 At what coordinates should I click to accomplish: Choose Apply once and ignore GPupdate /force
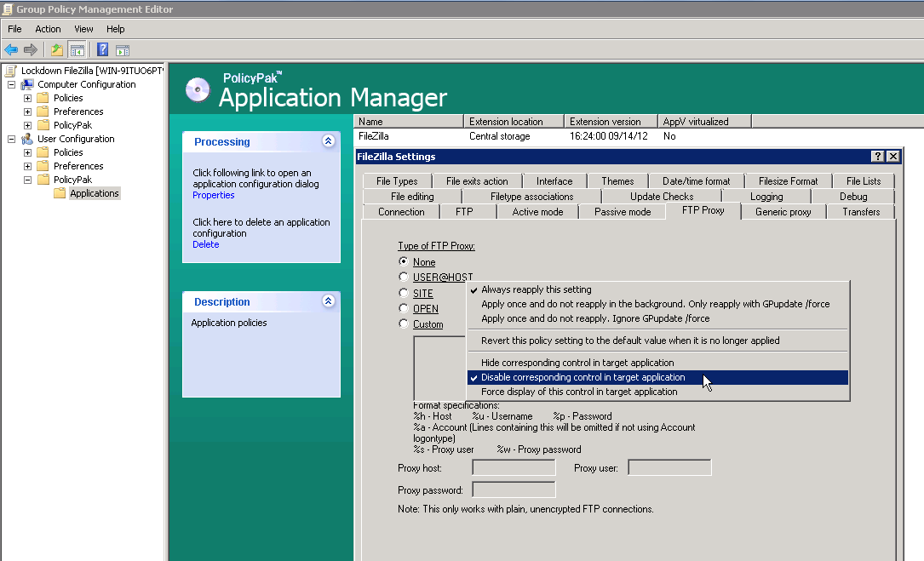[x=657, y=318]
